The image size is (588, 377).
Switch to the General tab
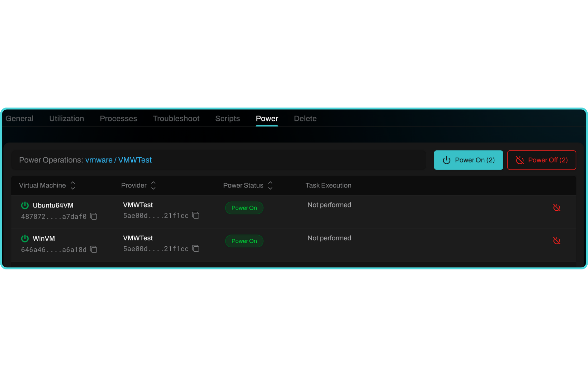(x=19, y=118)
